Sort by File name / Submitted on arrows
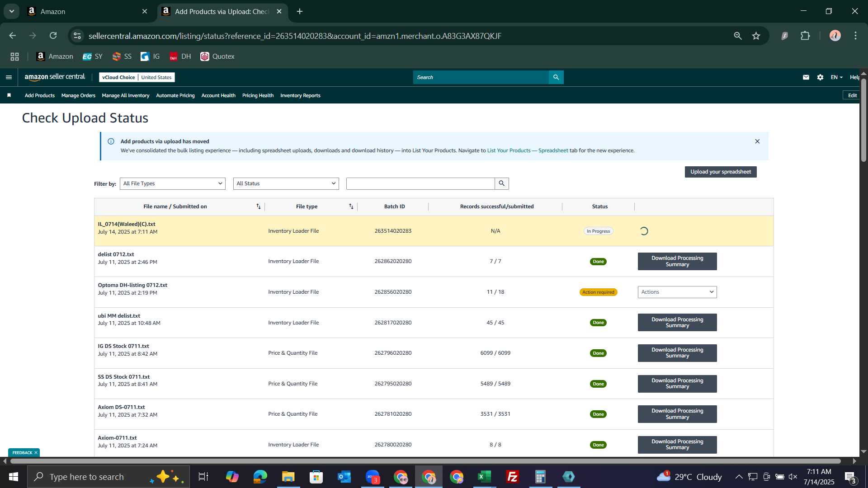The width and height of the screenshot is (868, 488). click(x=259, y=206)
